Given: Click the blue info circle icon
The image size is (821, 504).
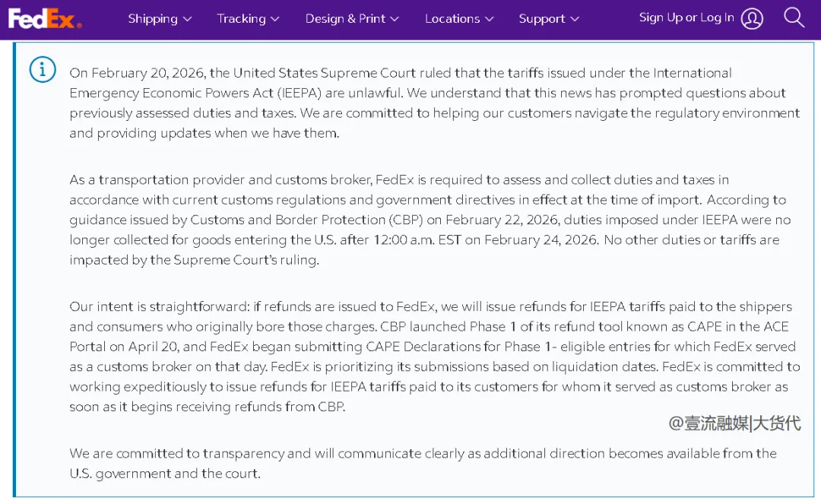Looking at the screenshot, I should (43, 69).
